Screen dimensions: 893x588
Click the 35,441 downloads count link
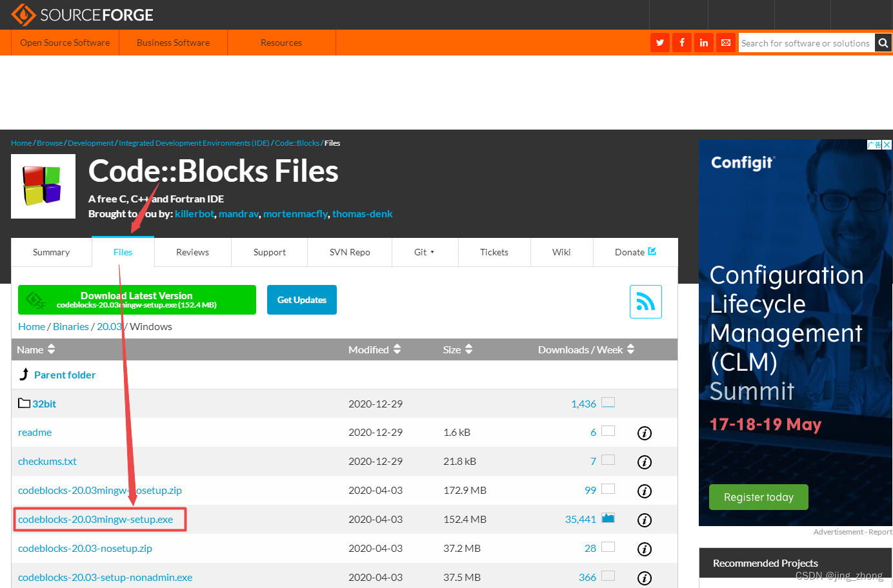point(581,519)
